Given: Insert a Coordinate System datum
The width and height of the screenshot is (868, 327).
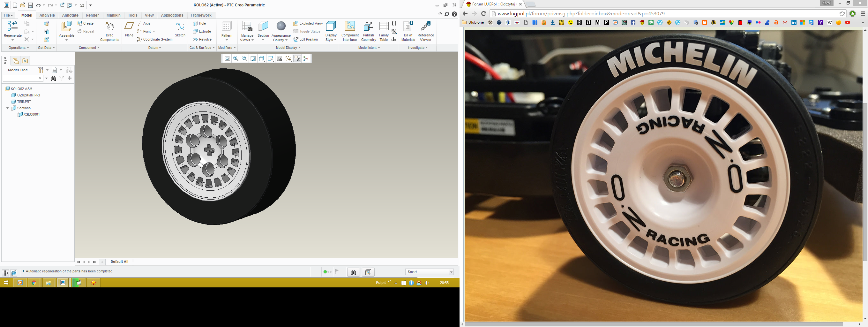Looking at the screenshot, I should (x=155, y=40).
